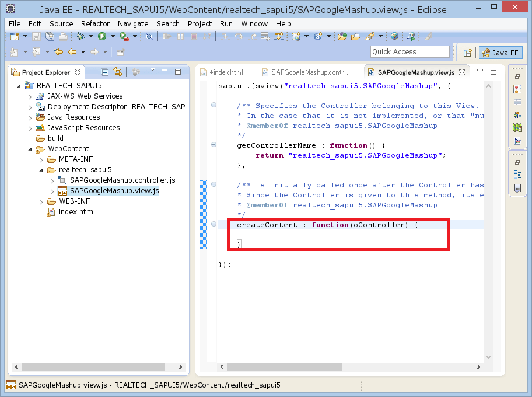532x397 pixels.
Task: Open the Web Browser globe icon
Action: 394,36
